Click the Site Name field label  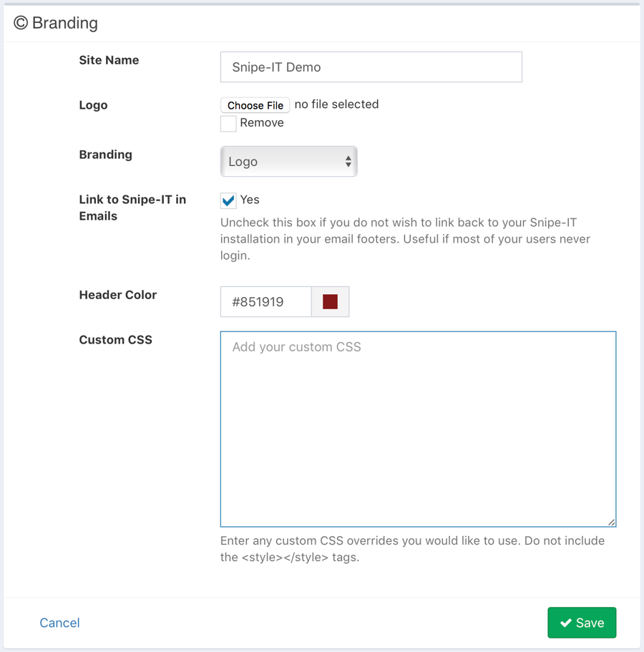click(x=109, y=60)
